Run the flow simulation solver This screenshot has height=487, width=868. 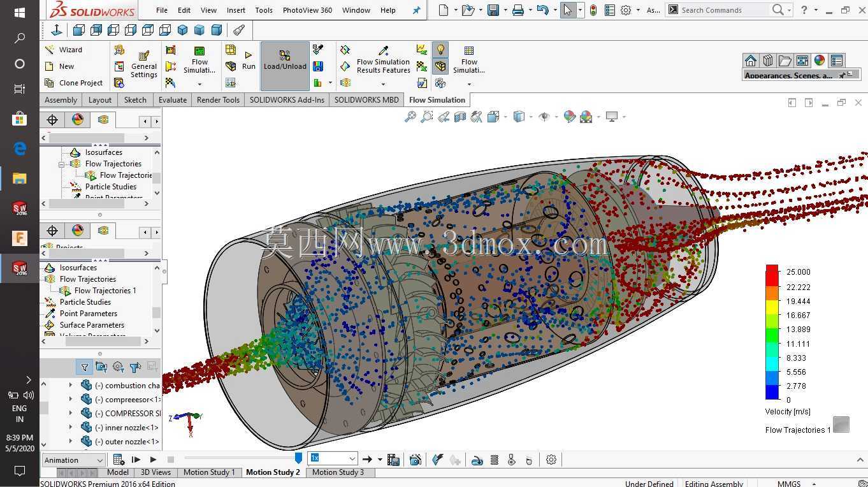pyautogui.click(x=249, y=61)
